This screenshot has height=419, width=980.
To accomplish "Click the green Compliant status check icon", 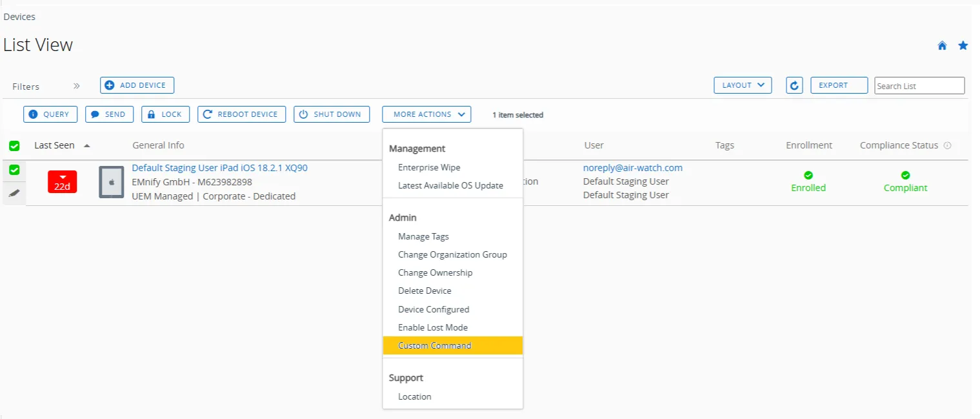I will (905, 175).
